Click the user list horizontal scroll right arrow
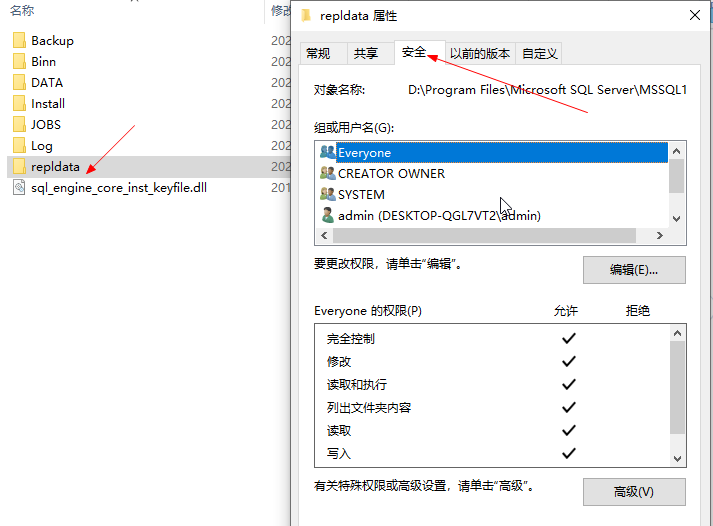Screen dimensions: 713x526 659,235
